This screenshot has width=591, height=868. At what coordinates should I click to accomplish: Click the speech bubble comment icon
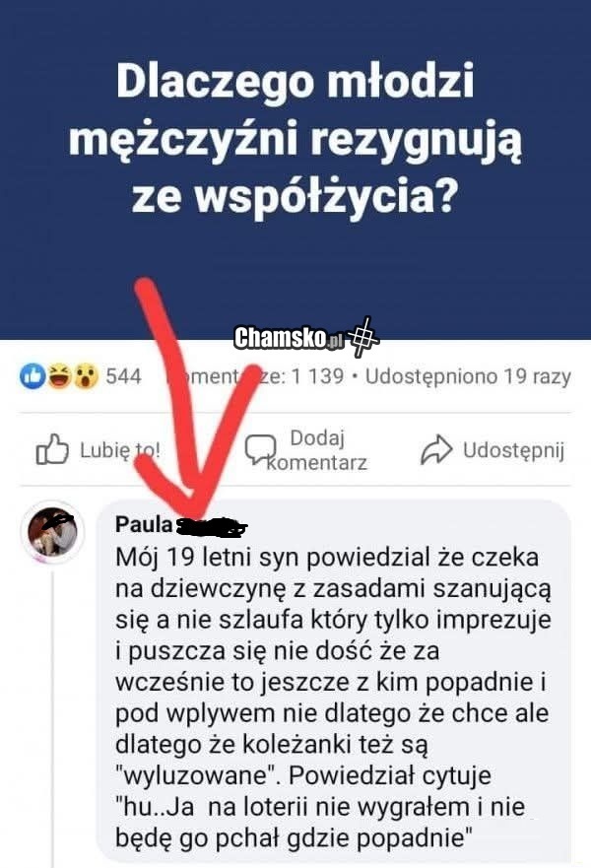(260, 449)
